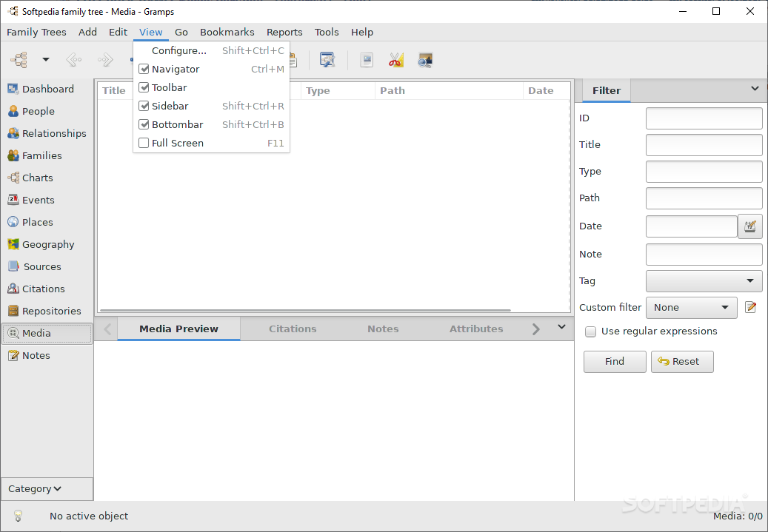
Task: Open the Custom filter dropdown showing None
Action: coord(692,307)
